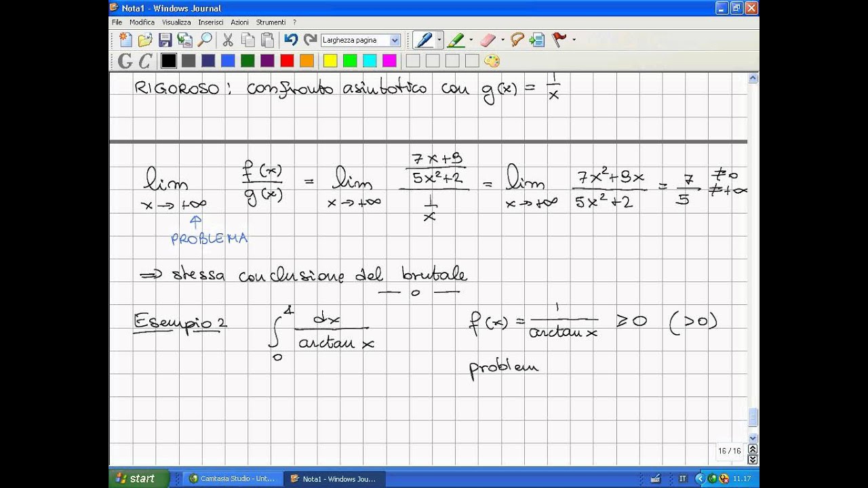The image size is (868, 488).
Task: Undo the last action
Action: pos(291,40)
